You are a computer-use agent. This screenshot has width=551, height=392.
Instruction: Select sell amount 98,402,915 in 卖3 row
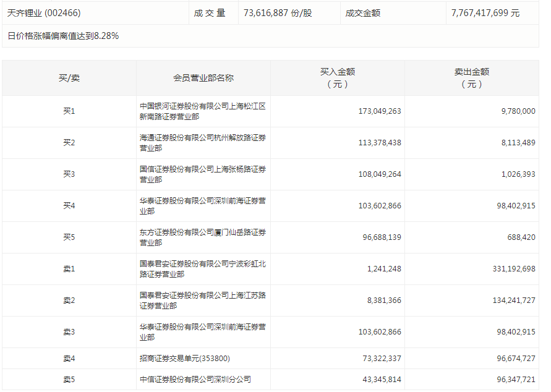[x=516, y=332]
